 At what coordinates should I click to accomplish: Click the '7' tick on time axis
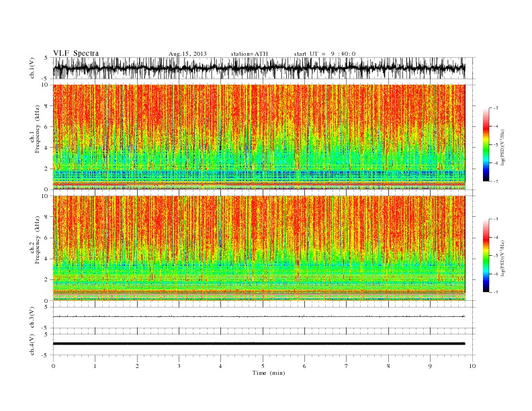(347, 366)
